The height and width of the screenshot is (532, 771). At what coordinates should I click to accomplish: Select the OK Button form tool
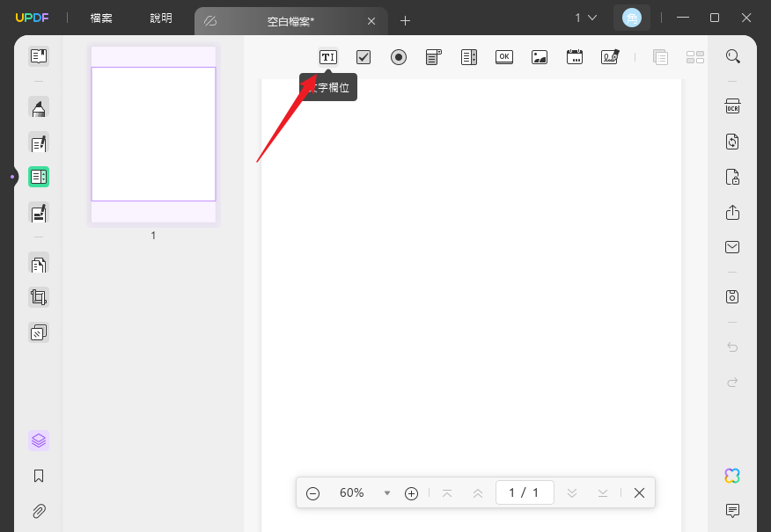[504, 57]
